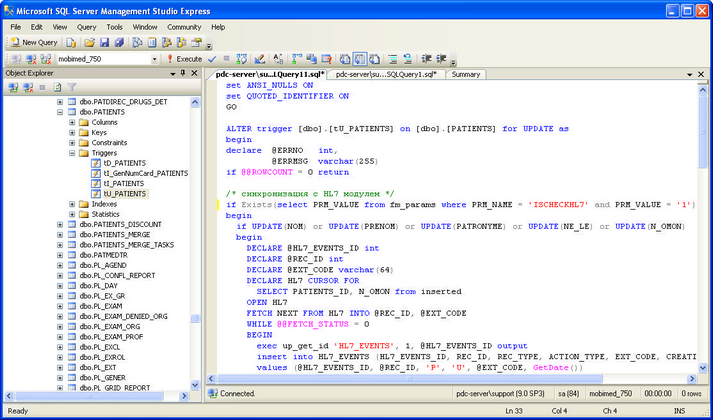Open the mobimed_750 database dropdown
Screen dimensions: 713x420
point(154,59)
